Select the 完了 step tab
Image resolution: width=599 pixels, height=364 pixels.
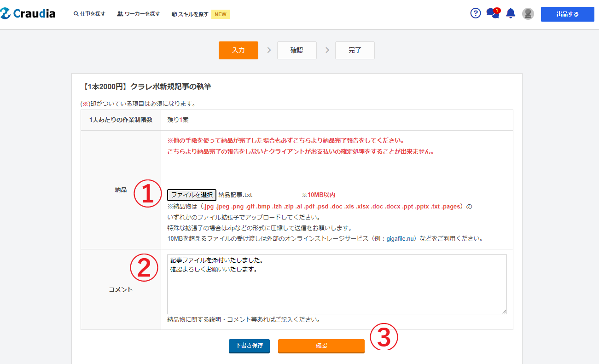click(x=355, y=51)
